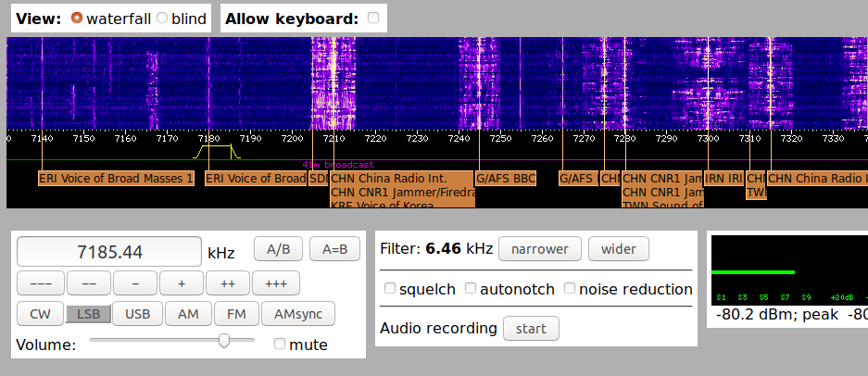
Task: Click the 7250 mark on the frequency scale
Action: point(500,138)
